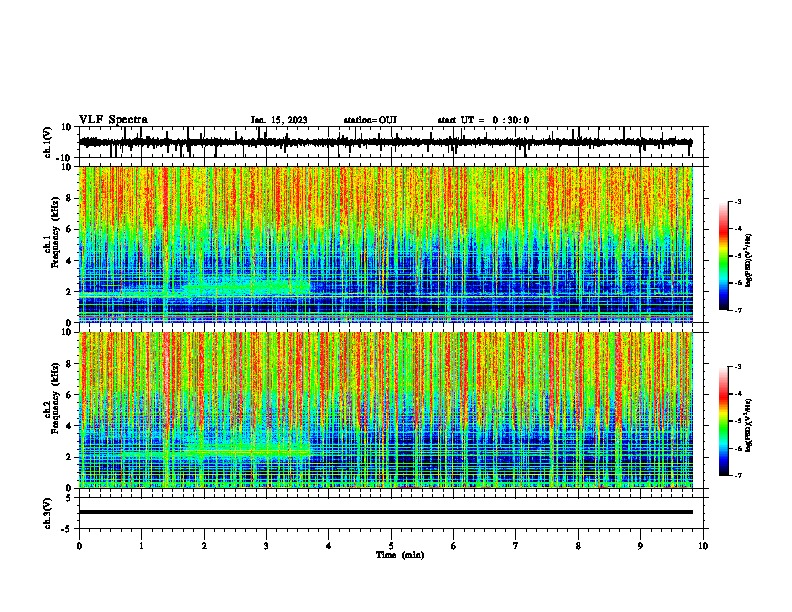Click the ch.2 spectrogram color bar

(x=724, y=421)
